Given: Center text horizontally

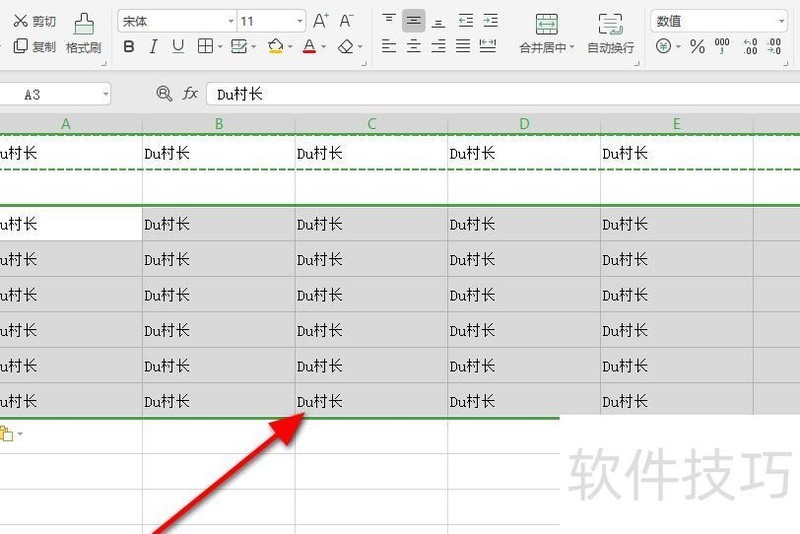Looking at the screenshot, I should pos(414,46).
